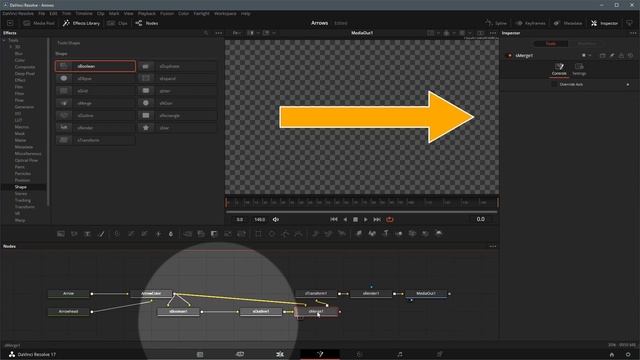Toggle the Nodes panel button
This screenshot has width=640, height=360.
147,23
